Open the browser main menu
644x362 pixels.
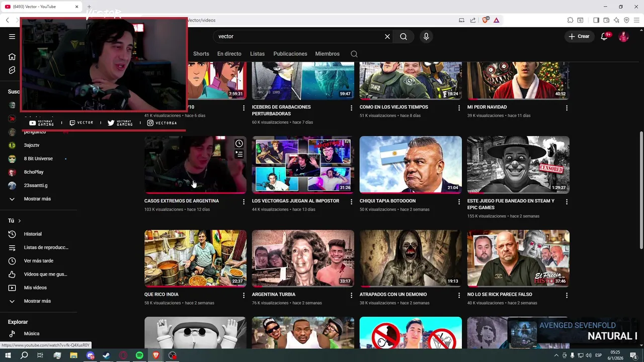[x=636, y=20]
